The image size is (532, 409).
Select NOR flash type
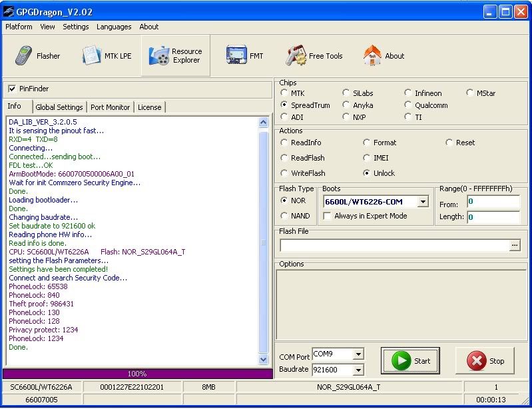point(284,201)
